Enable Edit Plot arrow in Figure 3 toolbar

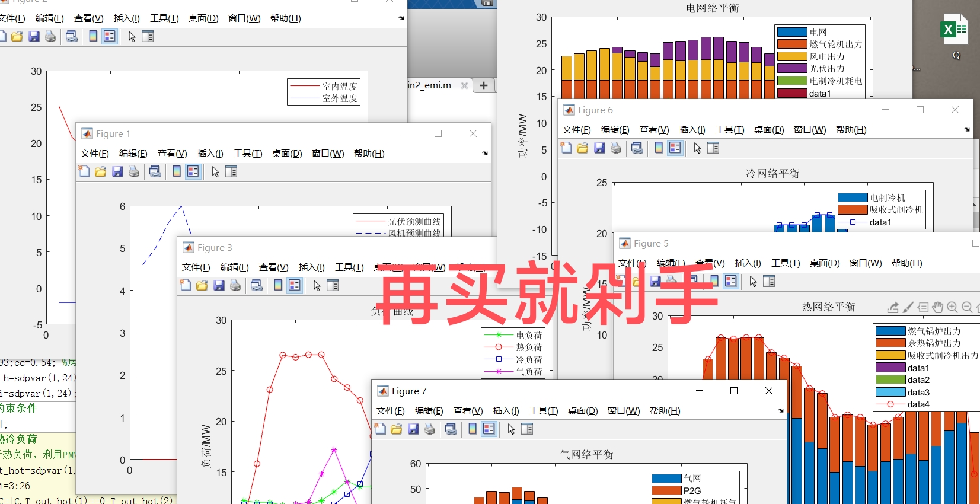(317, 285)
